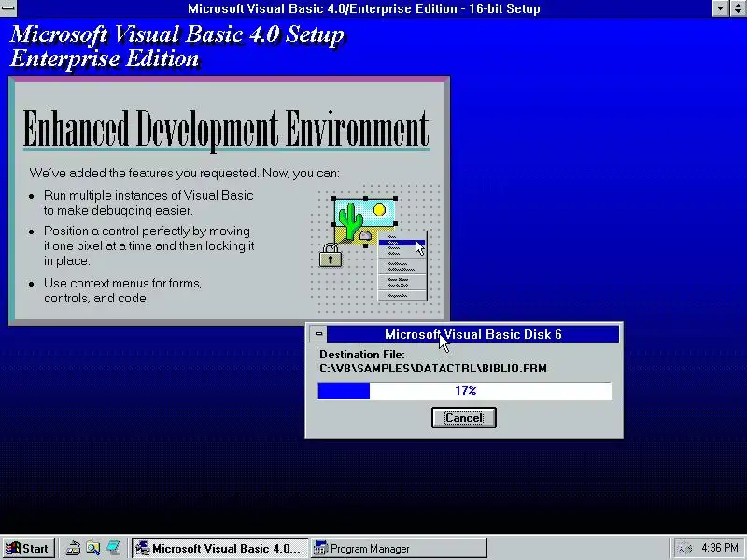Open the setup window control menu box
Screen dimensions: 747x560
coord(8,7)
